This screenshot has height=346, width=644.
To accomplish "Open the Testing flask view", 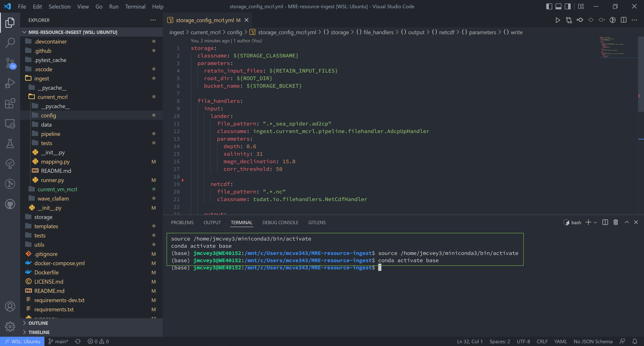I will pos(10,143).
